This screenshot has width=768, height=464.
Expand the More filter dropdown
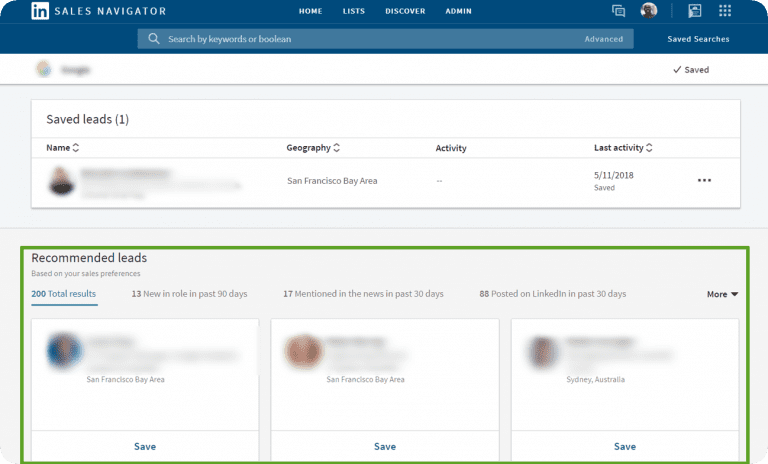(722, 294)
